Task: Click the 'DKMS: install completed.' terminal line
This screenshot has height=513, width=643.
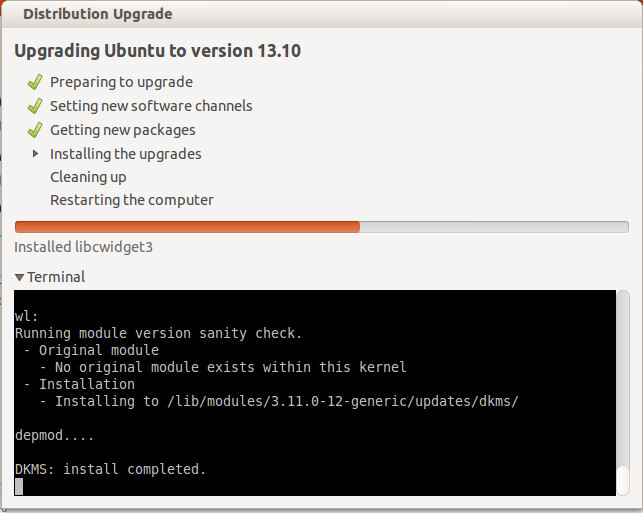Action: coord(110,469)
